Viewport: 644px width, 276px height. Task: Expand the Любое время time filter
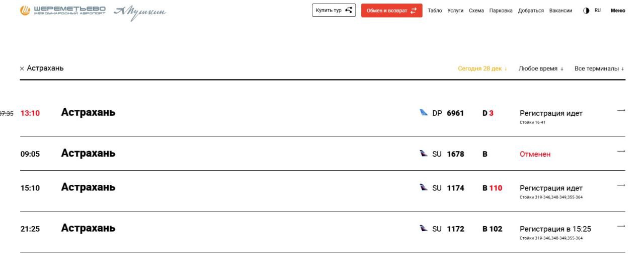[x=541, y=68]
